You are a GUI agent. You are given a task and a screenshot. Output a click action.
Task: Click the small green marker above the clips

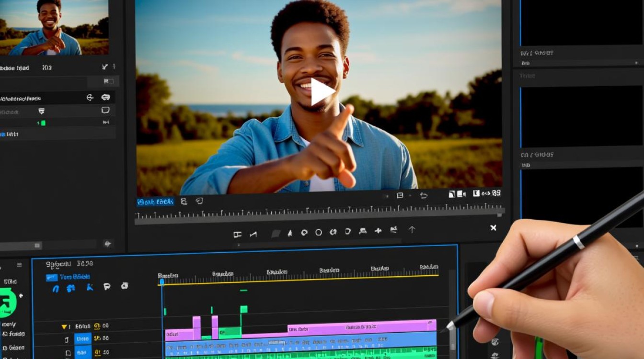[244, 290]
